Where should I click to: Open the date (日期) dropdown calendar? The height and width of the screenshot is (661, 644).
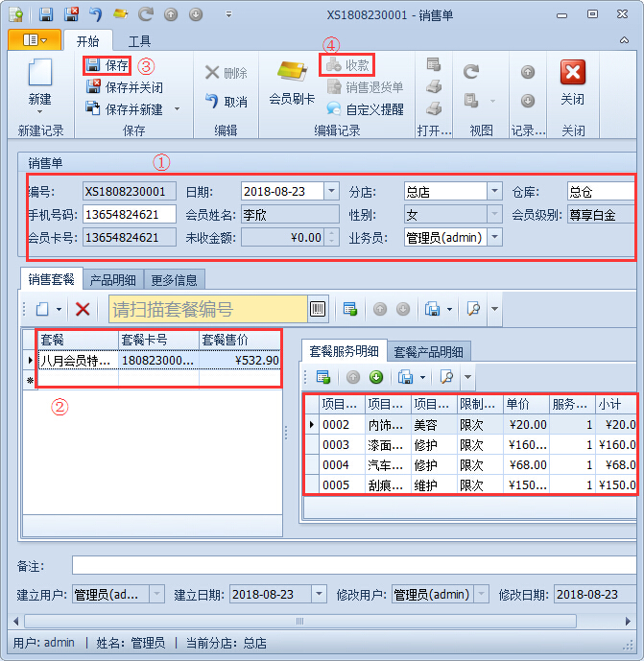(x=331, y=191)
